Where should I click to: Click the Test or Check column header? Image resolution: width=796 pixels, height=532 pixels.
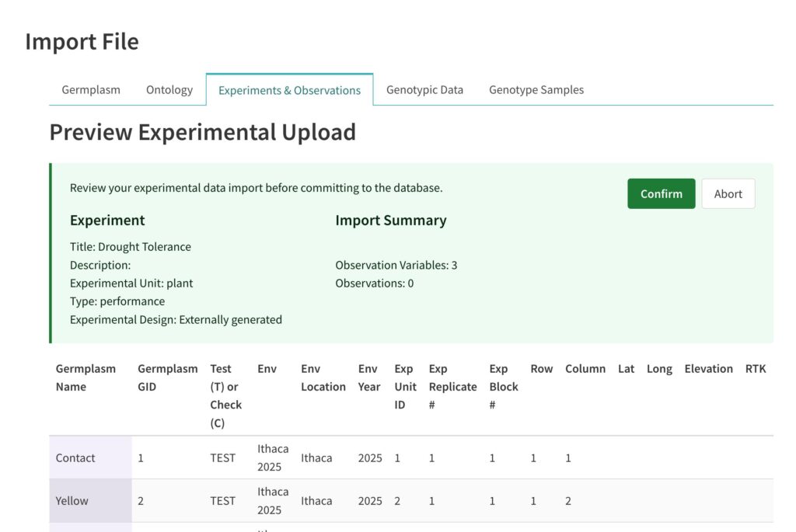[x=225, y=395]
